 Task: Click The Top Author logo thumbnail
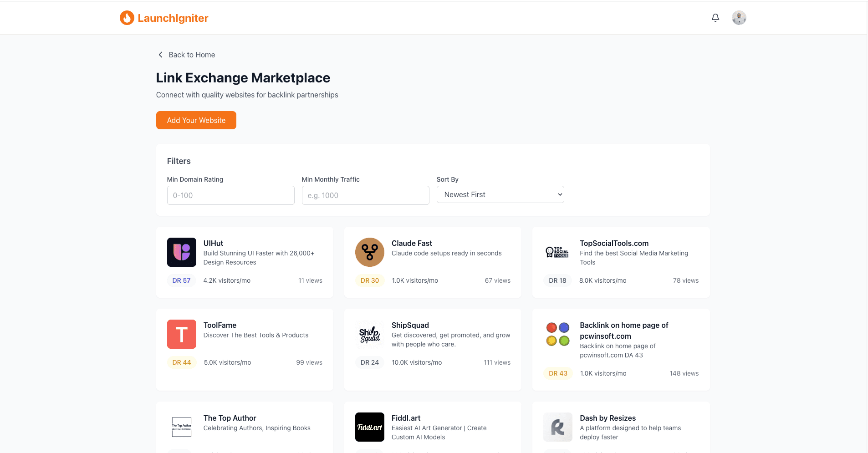click(x=181, y=427)
